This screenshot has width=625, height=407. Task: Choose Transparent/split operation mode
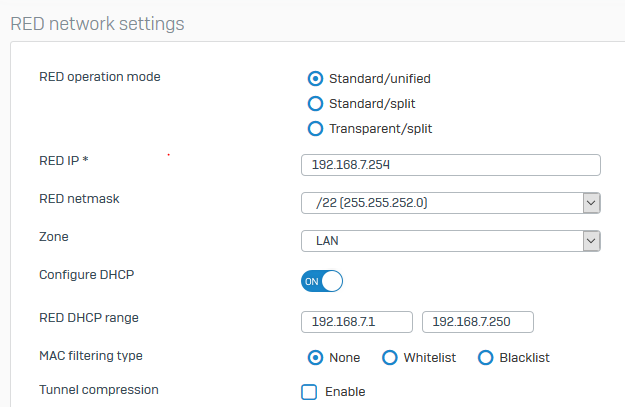tap(315, 129)
